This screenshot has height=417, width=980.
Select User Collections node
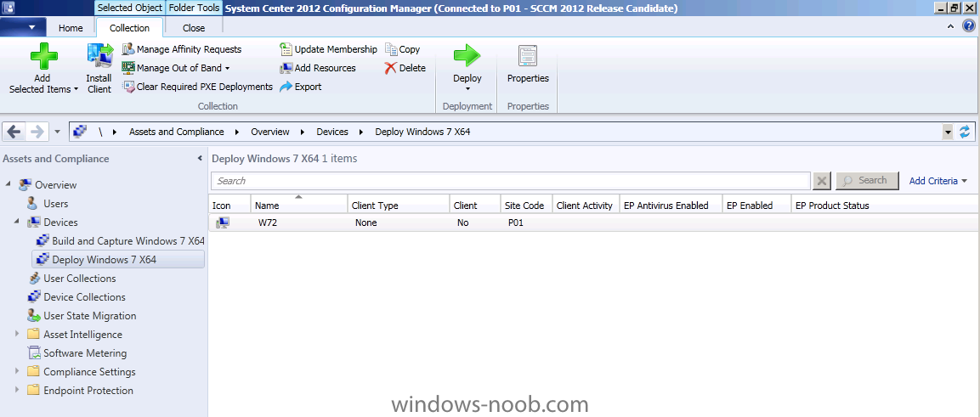pos(79,279)
